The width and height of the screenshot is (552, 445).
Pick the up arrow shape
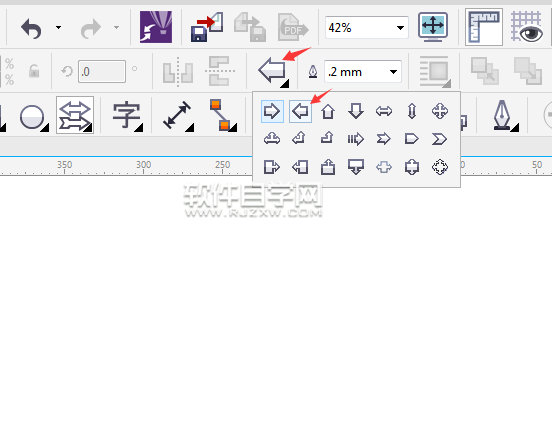point(328,111)
